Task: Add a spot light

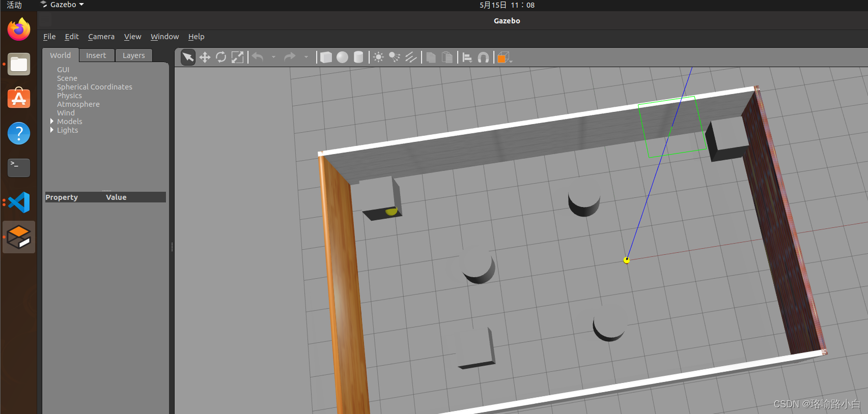Action: [x=395, y=57]
